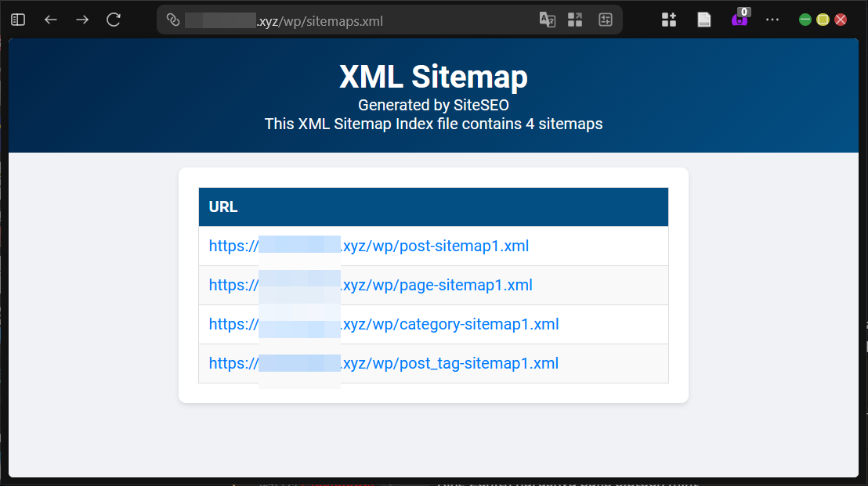This screenshot has width=868, height=486.
Task: Reload the sitemaps.xml page
Action: pyautogui.click(x=113, y=20)
